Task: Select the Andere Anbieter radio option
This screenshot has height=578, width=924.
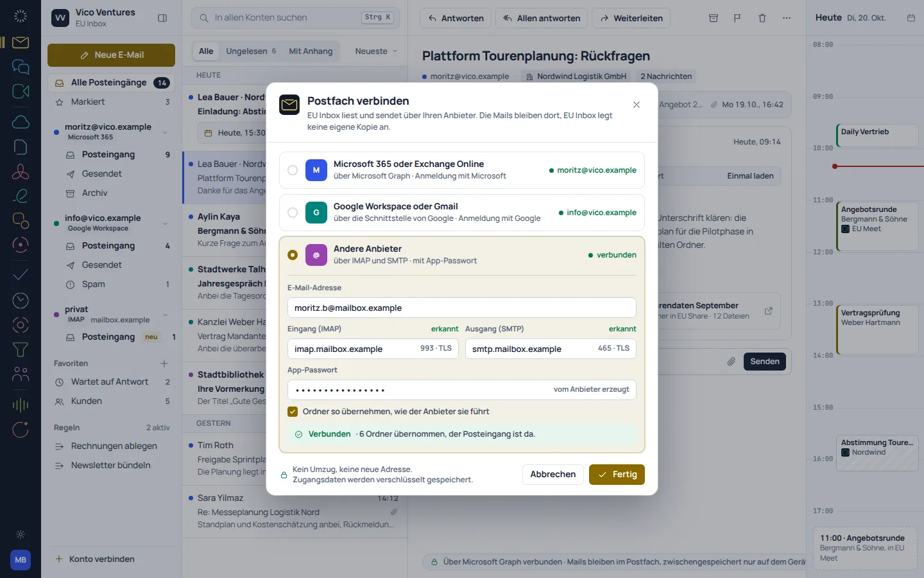Action: pos(293,255)
